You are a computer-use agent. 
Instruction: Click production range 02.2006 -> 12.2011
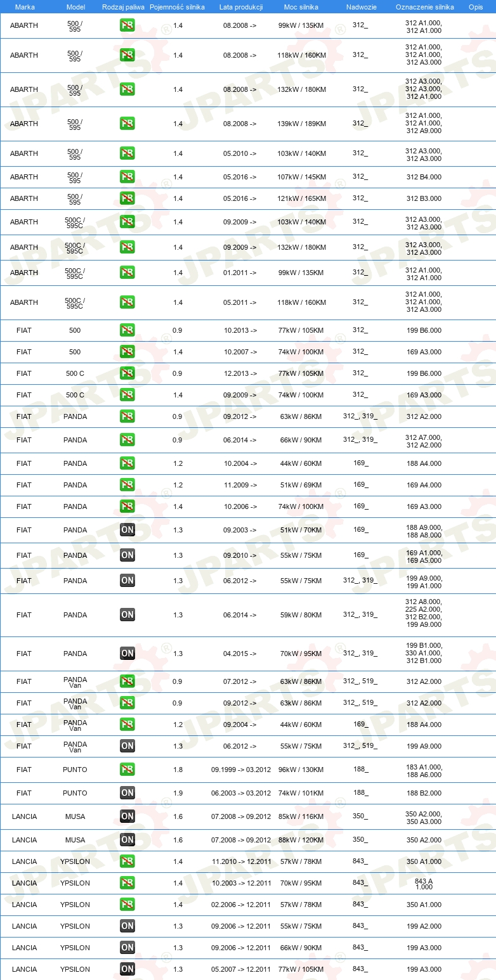coord(241,905)
